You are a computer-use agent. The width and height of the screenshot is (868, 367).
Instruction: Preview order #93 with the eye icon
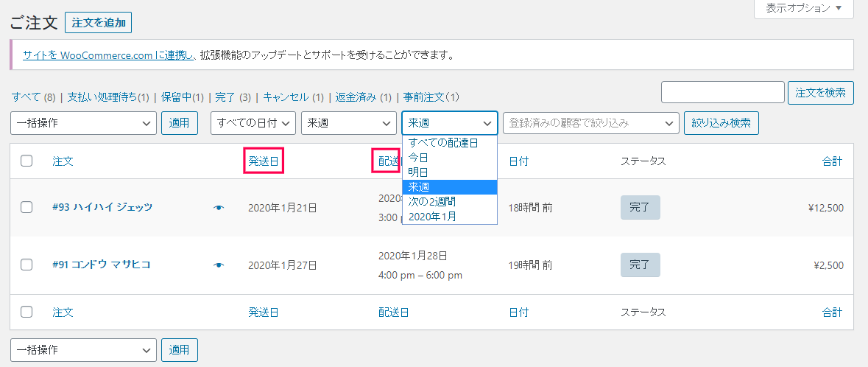[x=218, y=209]
